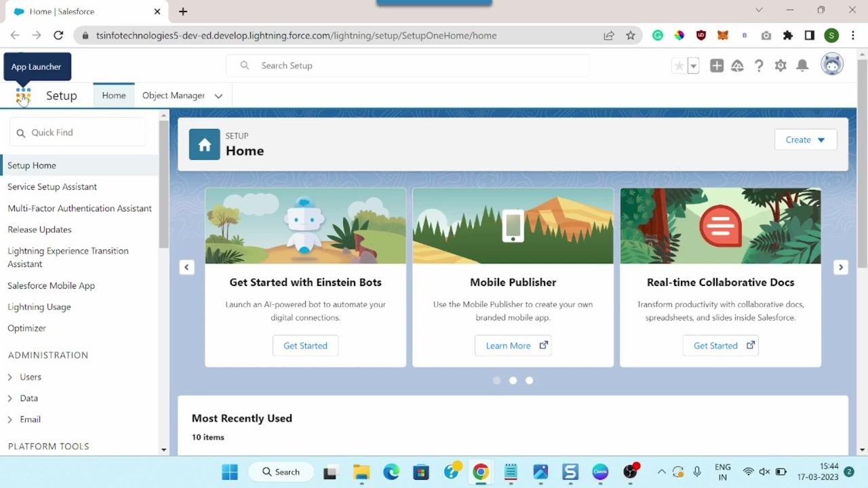Viewport: 868px width, 488px height.
Task: Expand the Object Manager tab chevron
Action: click(218, 96)
